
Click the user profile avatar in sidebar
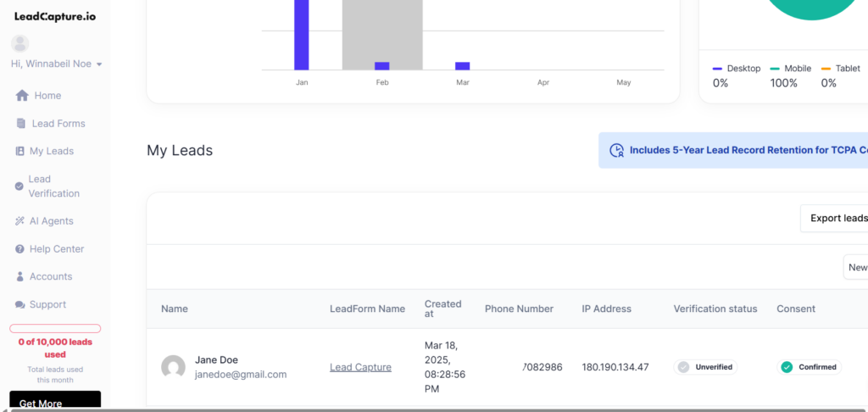[x=19, y=44]
